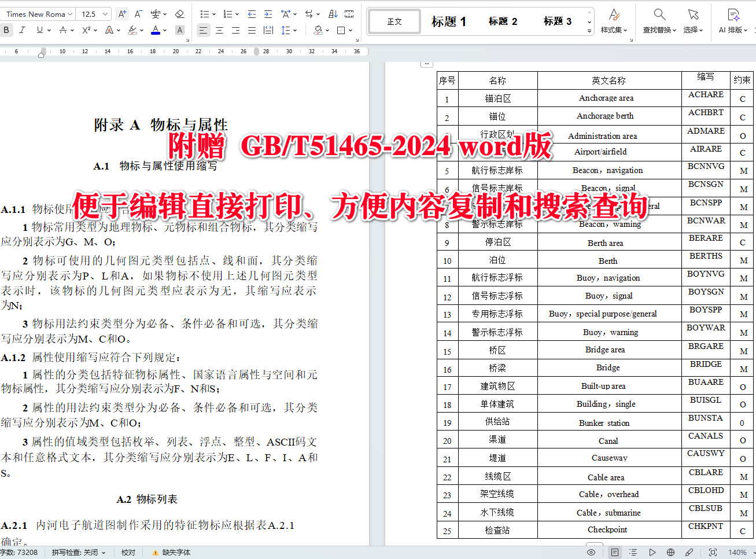Viewport: 756px width, 559px height.
Task: Center align paragraph
Action: coord(219,30)
